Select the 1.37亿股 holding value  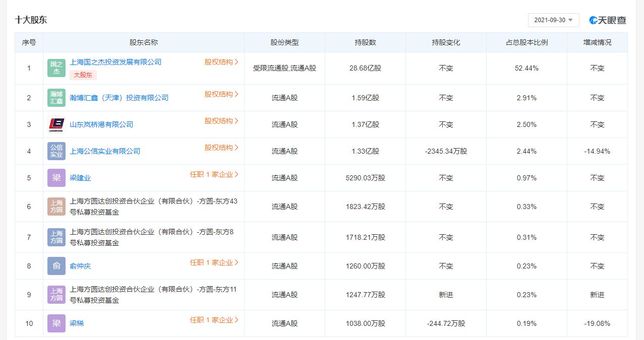click(x=366, y=124)
